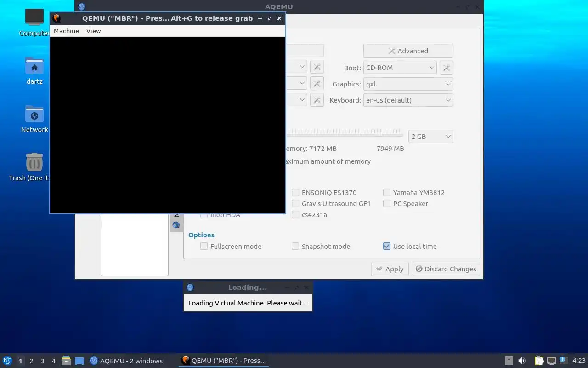Click the white virtual machine list panel in AQEMU
The image size is (588, 368).
point(135,245)
